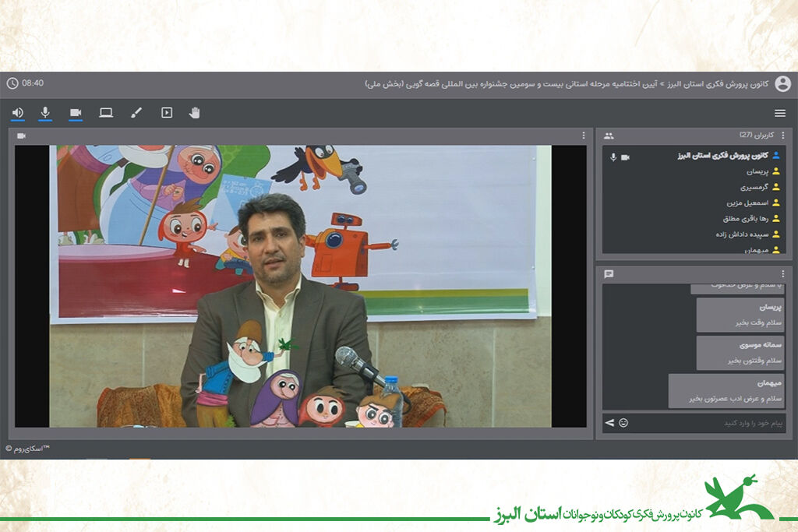The height and width of the screenshot is (532, 798).
Task: Start screen sharing with laptop icon
Action: (x=106, y=112)
